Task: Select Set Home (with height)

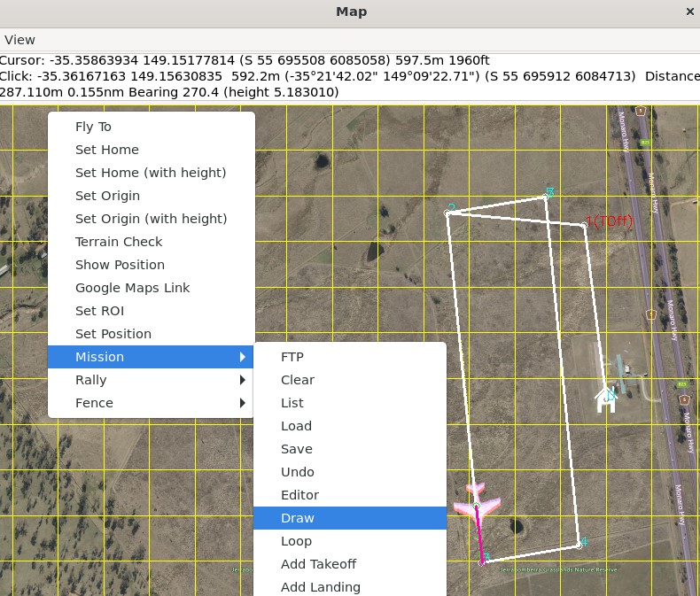Action: click(x=151, y=173)
